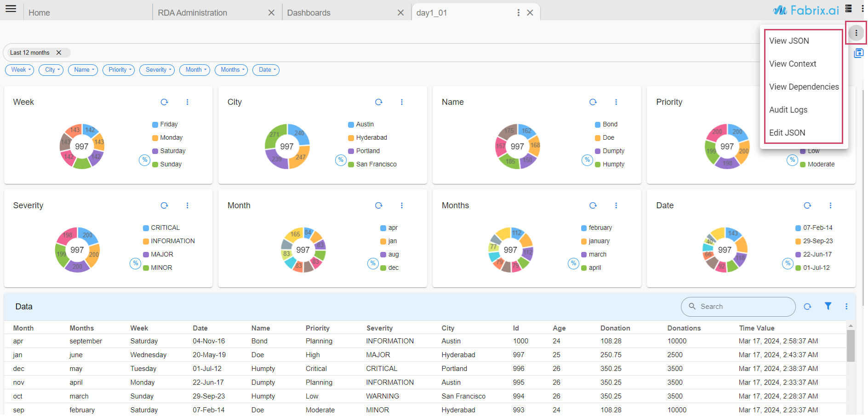Image resolution: width=868 pixels, height=416 pixels.
Task: Choose Audit Logs menu entry
Action: click(x=788, y=110)
